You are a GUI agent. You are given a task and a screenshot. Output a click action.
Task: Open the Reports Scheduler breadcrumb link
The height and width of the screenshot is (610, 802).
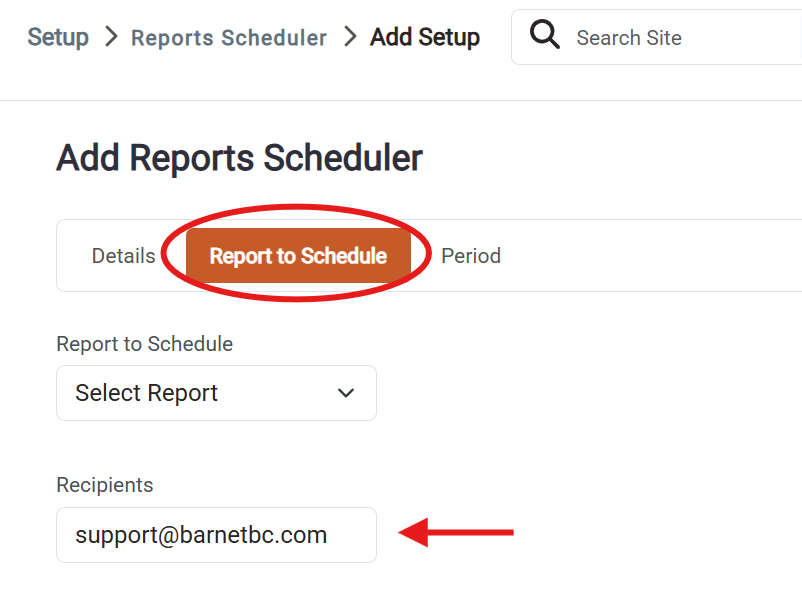[229, 38]
